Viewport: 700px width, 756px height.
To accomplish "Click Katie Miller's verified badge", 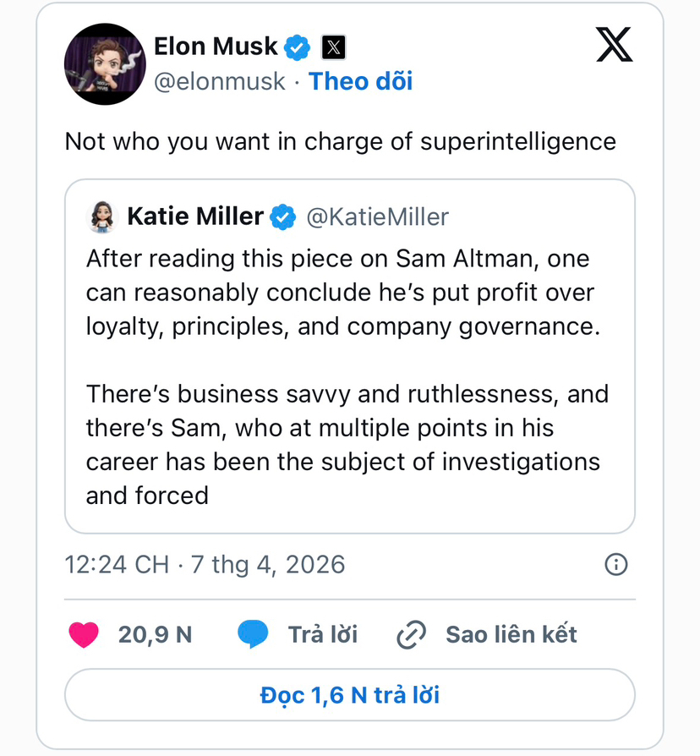I will tap(282, 217).
